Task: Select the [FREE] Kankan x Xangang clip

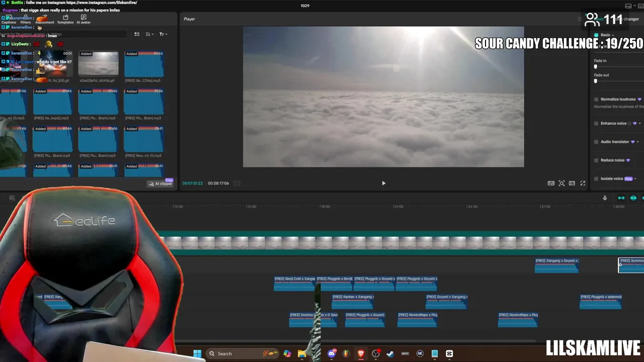Action: coord(353,302)
